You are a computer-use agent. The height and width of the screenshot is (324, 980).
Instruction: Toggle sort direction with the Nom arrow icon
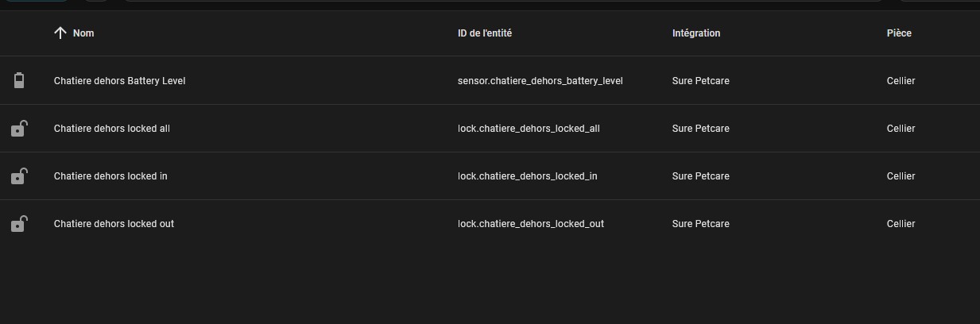coord(60,33)
